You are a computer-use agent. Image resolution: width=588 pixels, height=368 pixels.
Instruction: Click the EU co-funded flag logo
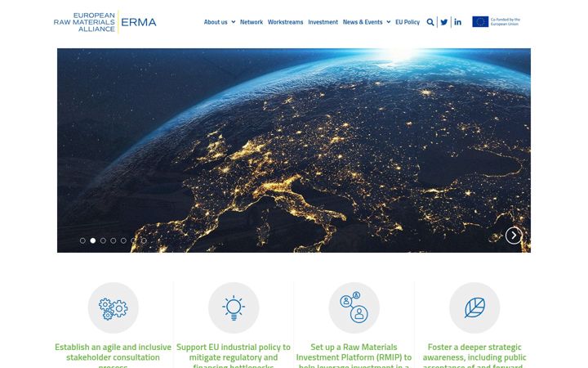[496, 22]
